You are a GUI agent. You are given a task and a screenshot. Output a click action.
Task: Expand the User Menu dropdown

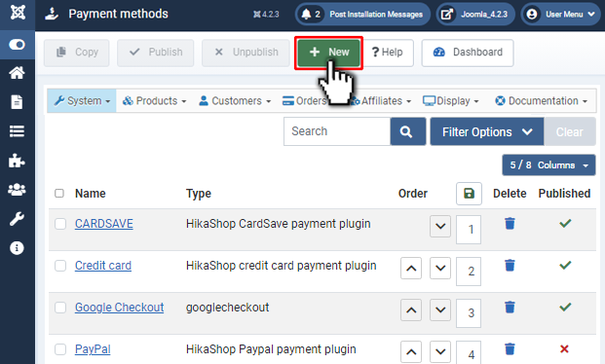tap(560, 15)
